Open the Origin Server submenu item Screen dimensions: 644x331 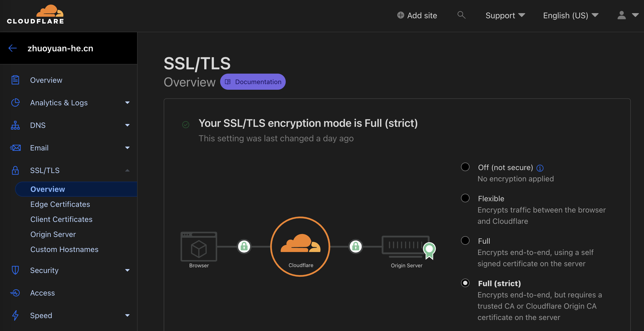tap(53, 234)
